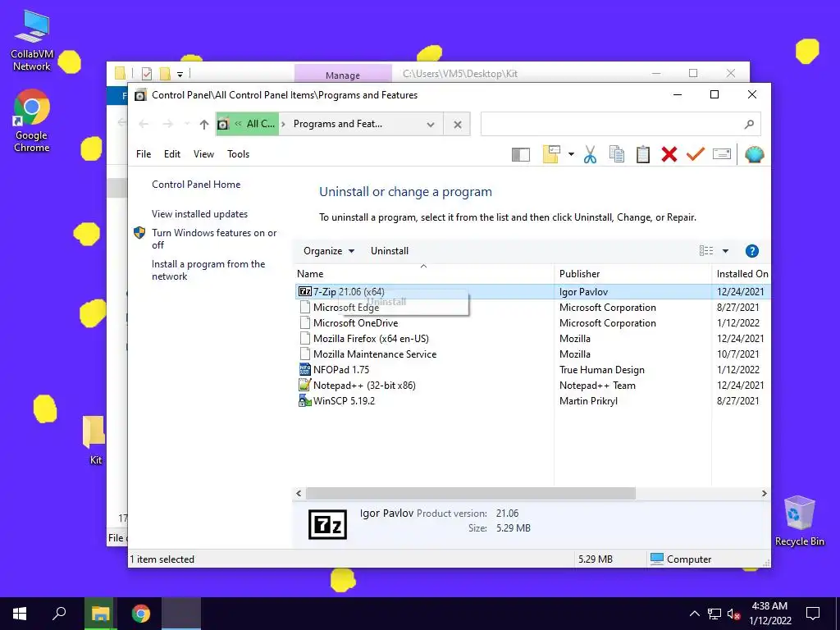Click the Paste clipboard icon
The height and width of the screenshot is (630, 840).
tap(643, 154)
